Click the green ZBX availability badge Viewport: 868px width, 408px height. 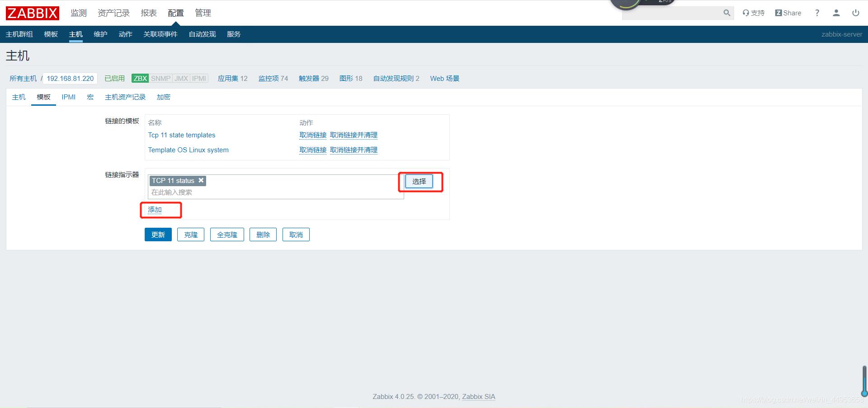point(140,78)
